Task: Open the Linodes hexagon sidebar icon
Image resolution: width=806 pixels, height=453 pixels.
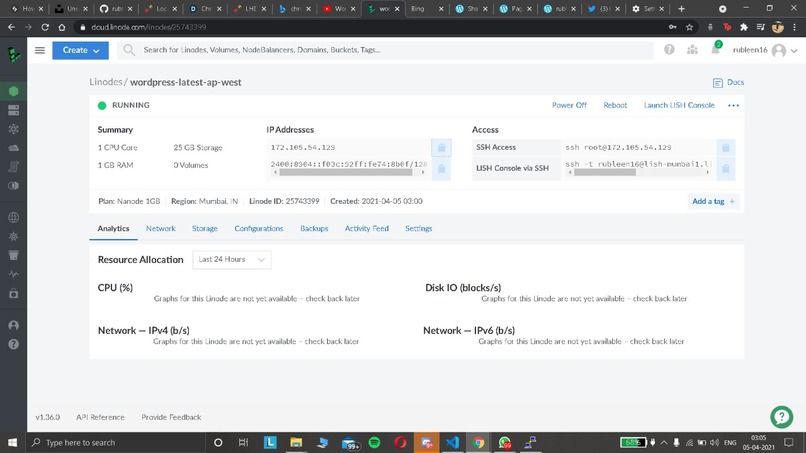Action: point(13,91)
